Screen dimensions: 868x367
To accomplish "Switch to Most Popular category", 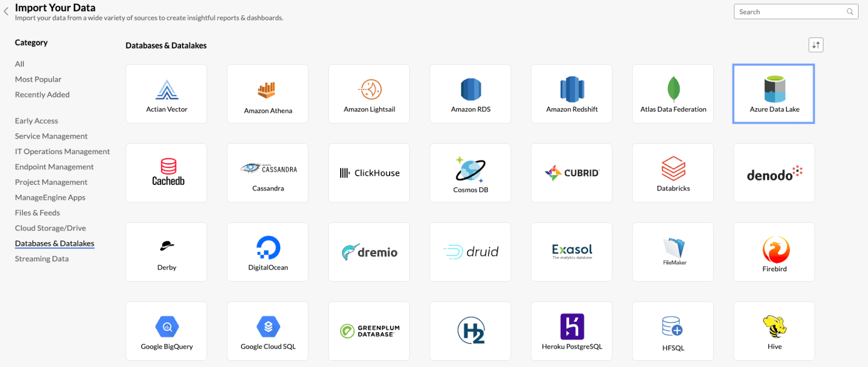I will [38, 79].
